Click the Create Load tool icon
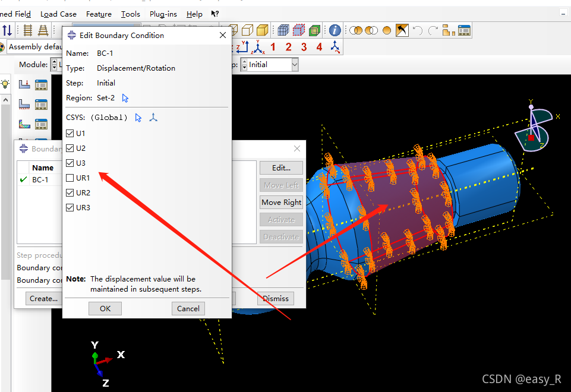Image resolution: width=571 pixels, height=392 pixels. (24, 85)
